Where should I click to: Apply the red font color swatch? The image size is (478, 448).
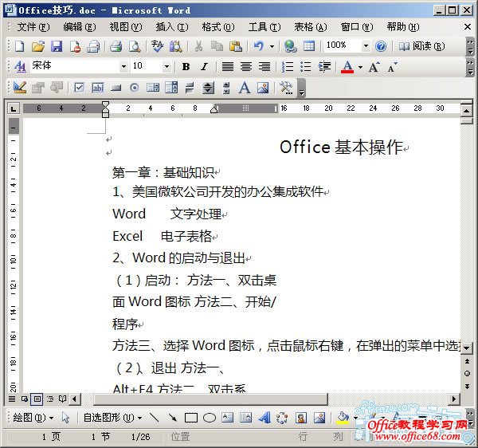pos(347,67)
